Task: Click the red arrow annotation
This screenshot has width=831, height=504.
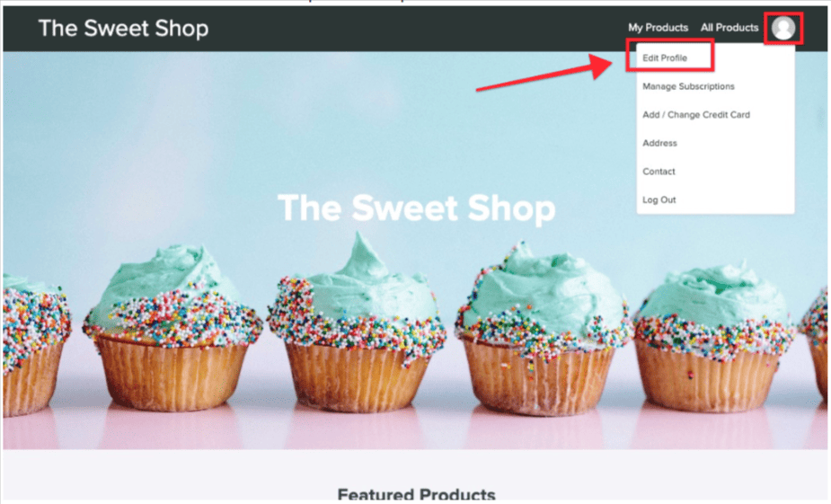Action: 544,72
